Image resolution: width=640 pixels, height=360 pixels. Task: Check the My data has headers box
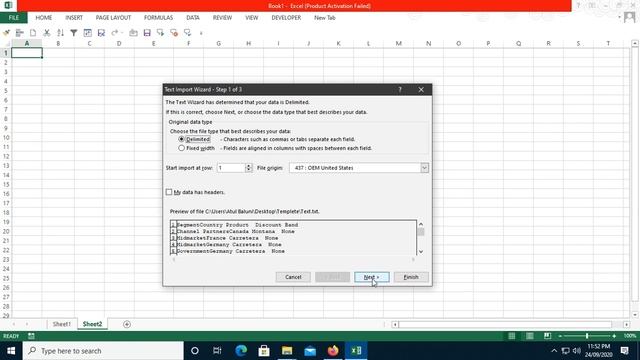pyautogui.click(x=169, y=192)
